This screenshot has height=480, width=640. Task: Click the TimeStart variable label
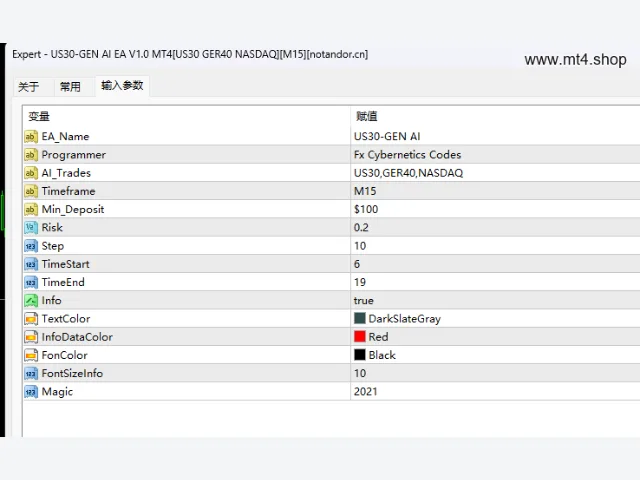coord(65,264)
